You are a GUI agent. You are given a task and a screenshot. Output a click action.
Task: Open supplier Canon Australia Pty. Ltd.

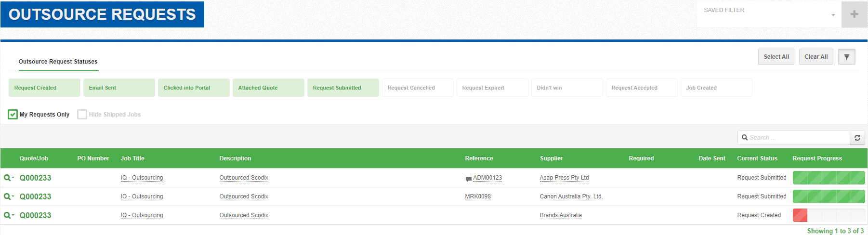[571, 196]
